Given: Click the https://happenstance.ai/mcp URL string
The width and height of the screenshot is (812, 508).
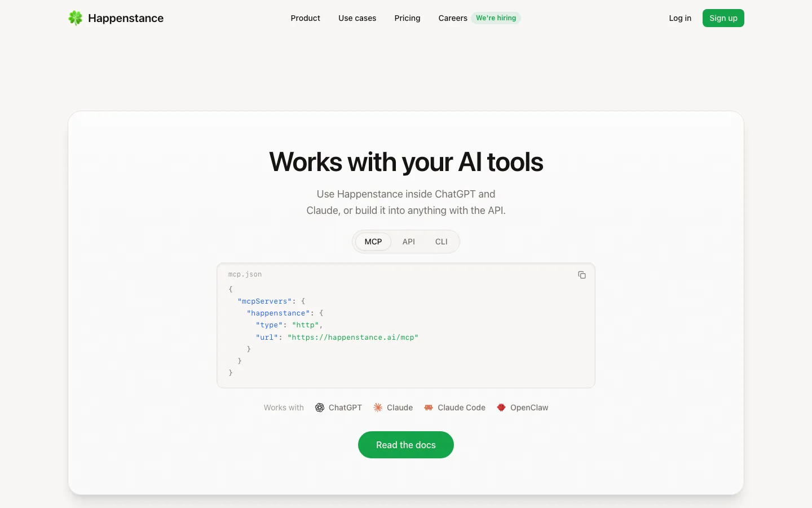Looking at the screenshot, I should pyautogui.click(x=353, y=338).
